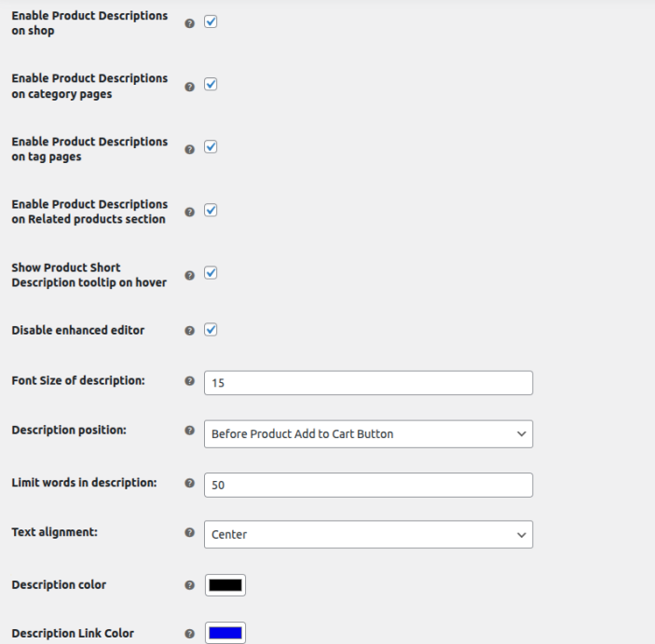Click the Font Size of description field
Screen dimensions: 655x644
pyautogui.click(x=368, y=382)
